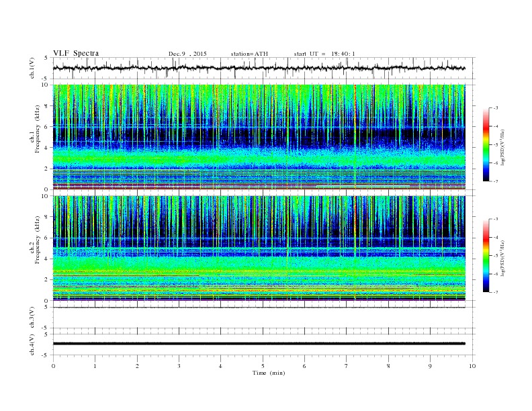532x411 pixels.
Task: Click the ch.2 spectrogram panel
Action: click(259, 248)
